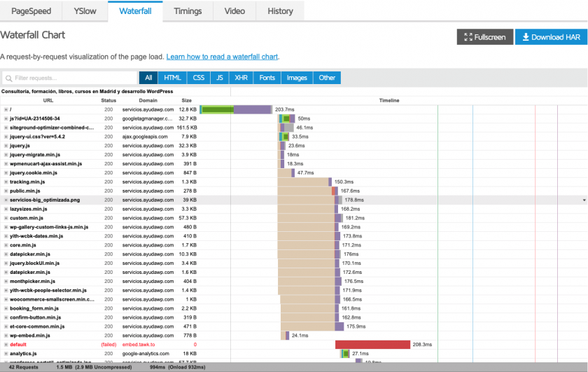Click the magnifier icon in filter box
This screenshot has width=588, height=372.
(x=9, y=78)
